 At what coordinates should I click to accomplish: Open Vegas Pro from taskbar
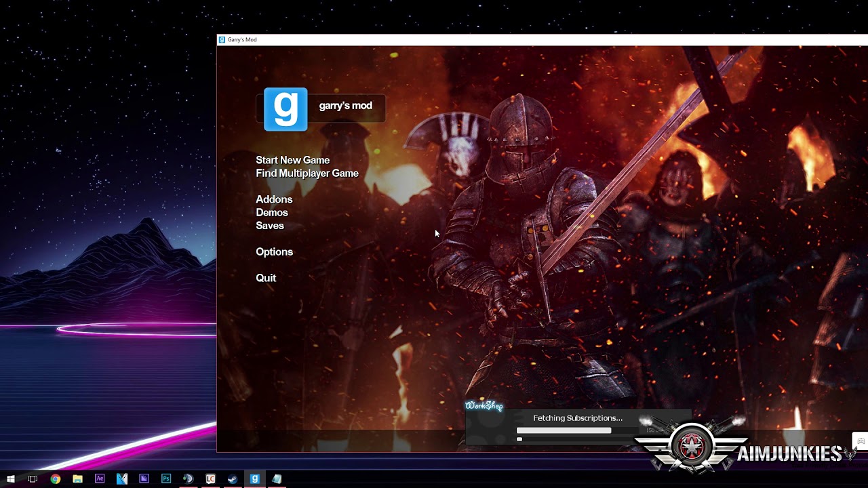click(122, 479)
